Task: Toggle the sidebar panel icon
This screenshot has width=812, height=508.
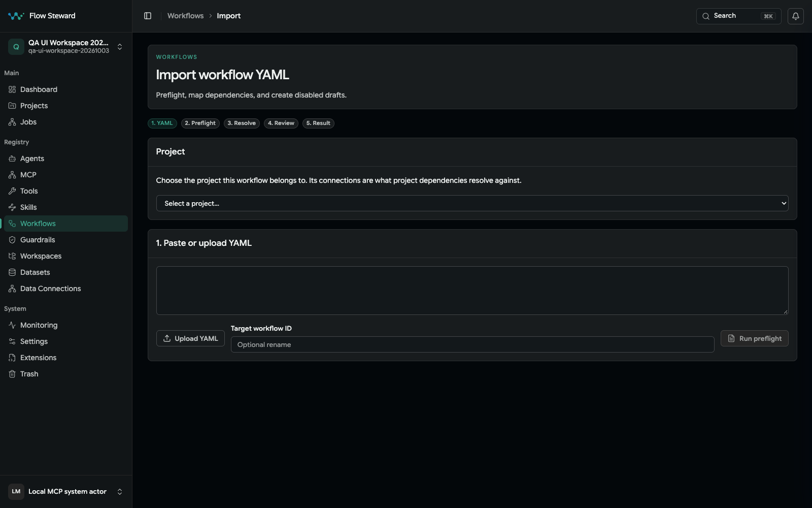Action: pyautogui.click(x=148, y=16)
